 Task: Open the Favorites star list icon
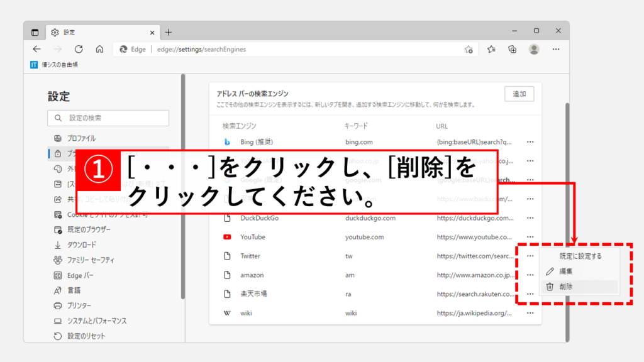[491, 49]
